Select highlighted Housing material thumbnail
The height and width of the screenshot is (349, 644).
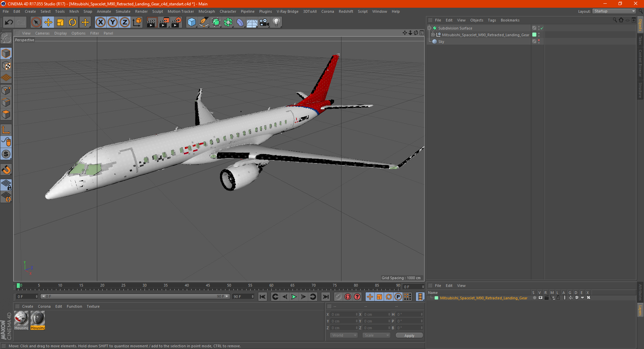click(38, 318)
